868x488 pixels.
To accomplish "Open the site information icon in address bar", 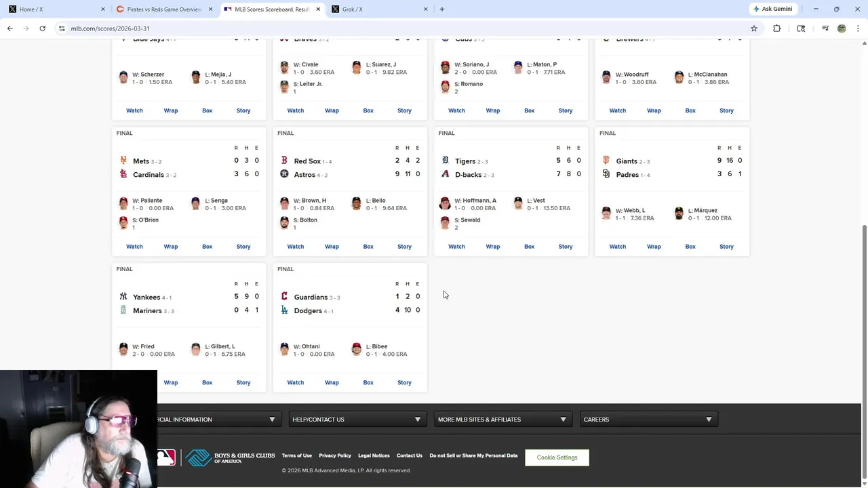I will pos(62,28).
